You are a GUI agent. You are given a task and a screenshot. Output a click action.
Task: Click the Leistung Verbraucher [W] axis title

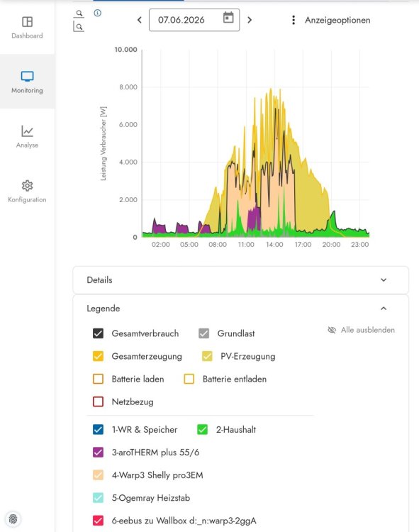point(104,143)
